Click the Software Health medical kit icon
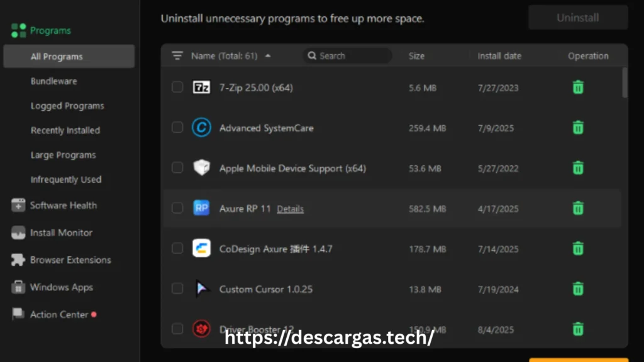The image size is (644, 362). tap(18, 205)
